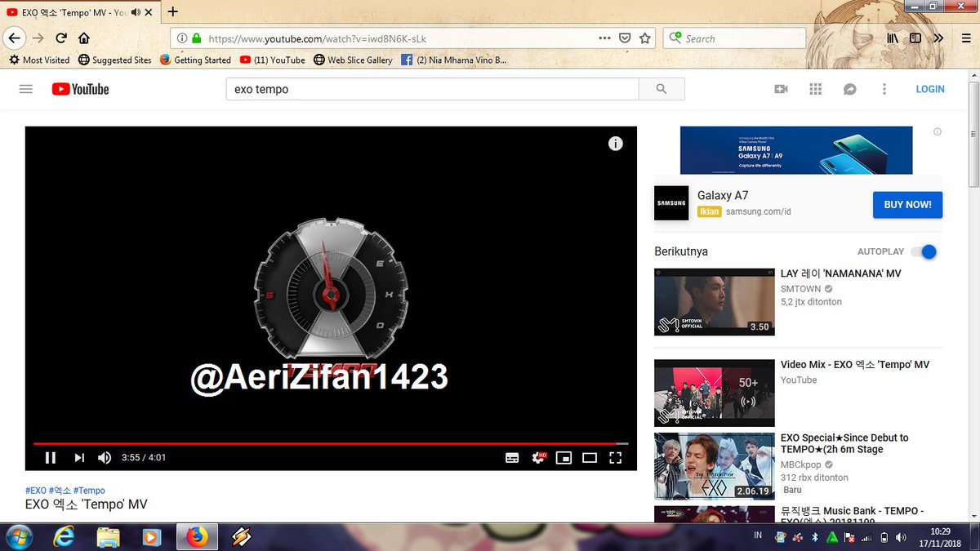Go forward with browser forward arrow
This screenshot has width=980, height=551.
[x=38, y=38]
